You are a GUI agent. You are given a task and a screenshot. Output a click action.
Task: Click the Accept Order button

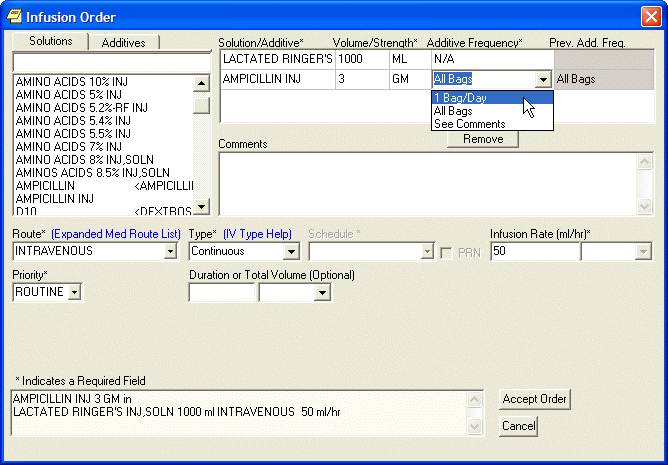(x=534, y=399)
